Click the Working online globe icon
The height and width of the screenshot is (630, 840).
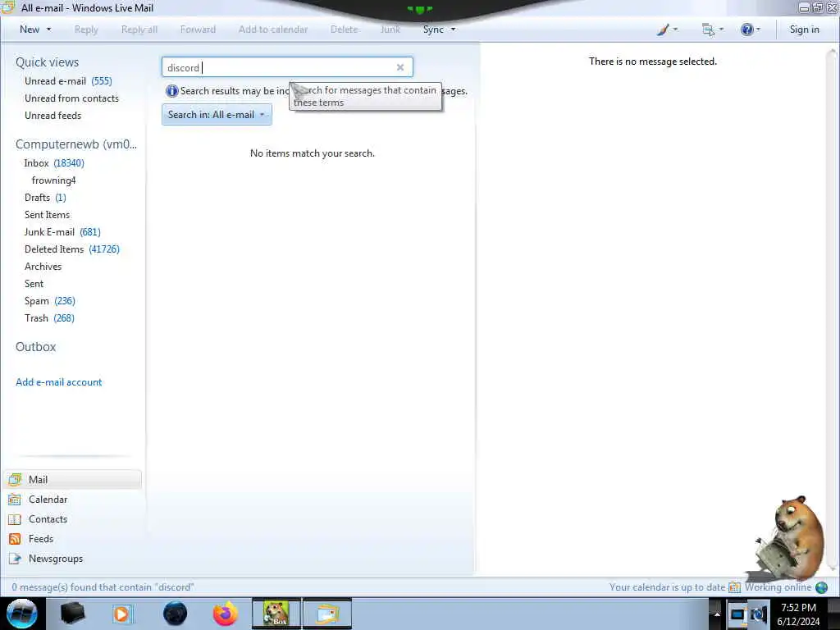821,587
